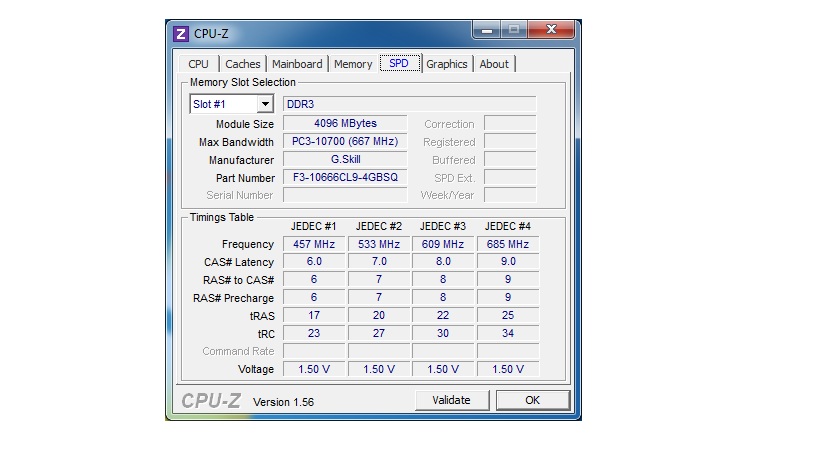Click the JEDEC #1 column header
The height and width of the screenshot is (460, 819).
click(314, 226)
